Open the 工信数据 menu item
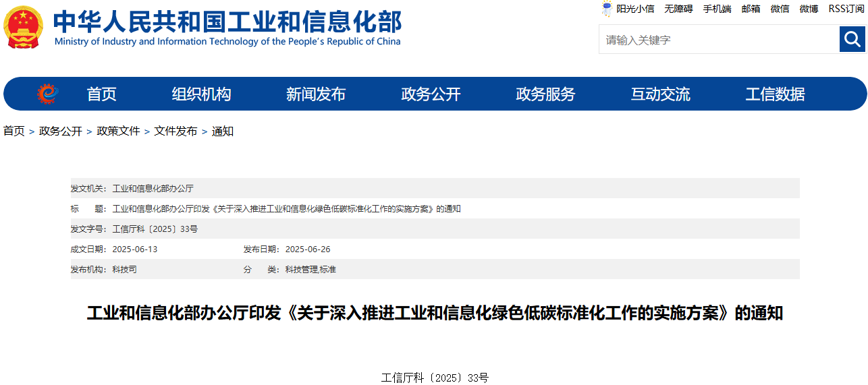This screenshot has width=868, height=385. click(775, 94)
